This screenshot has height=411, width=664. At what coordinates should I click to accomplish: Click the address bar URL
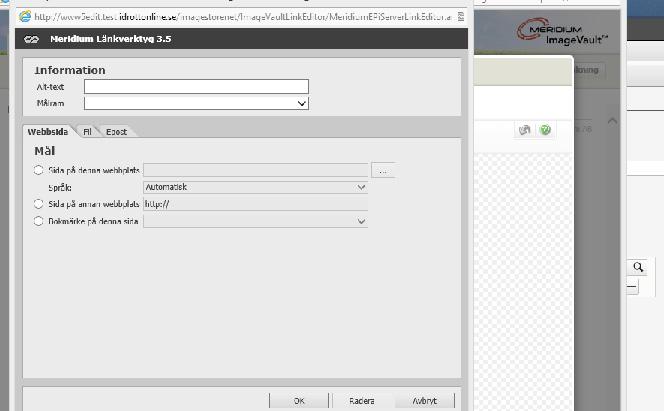pyautogui.click(x=243, y=17)
